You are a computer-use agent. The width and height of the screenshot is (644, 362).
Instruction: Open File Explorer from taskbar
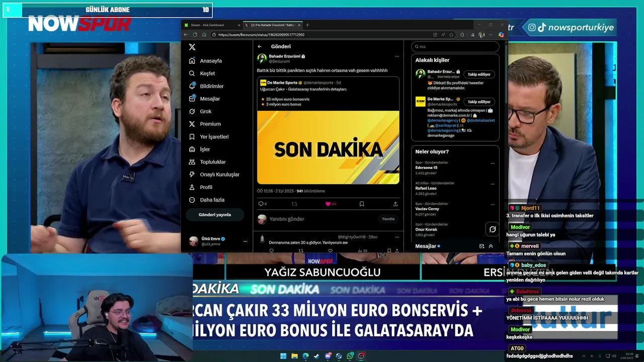294,356
